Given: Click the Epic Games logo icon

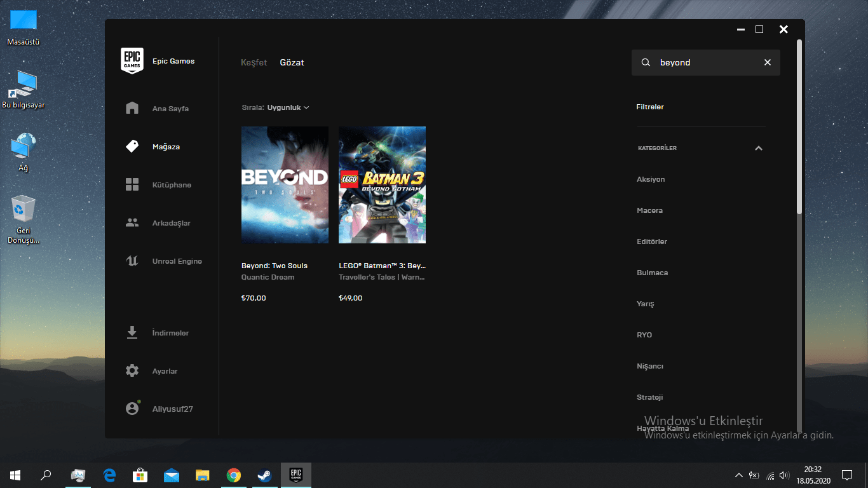Looking at the screenshot, I should 132,61.
